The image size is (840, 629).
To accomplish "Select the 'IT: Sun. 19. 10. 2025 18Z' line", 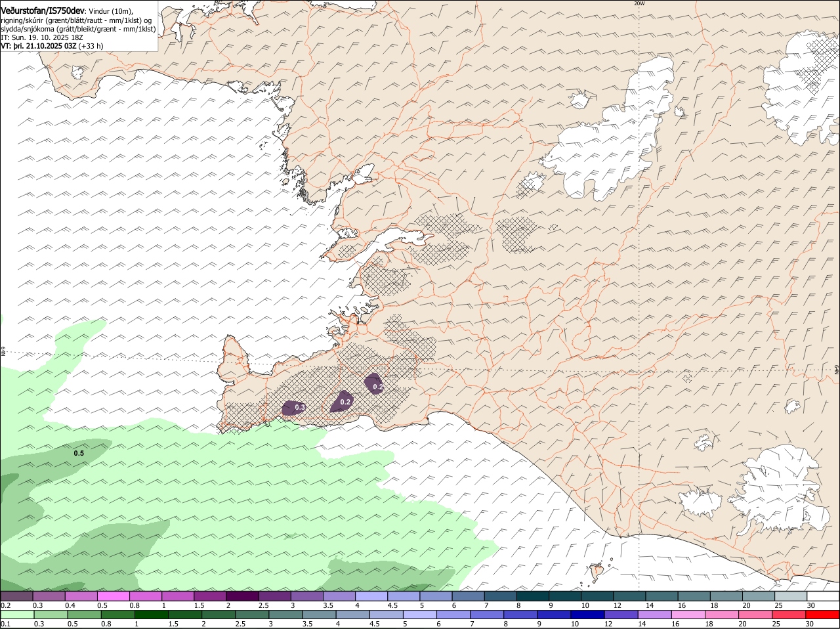I will pos(42,37).
